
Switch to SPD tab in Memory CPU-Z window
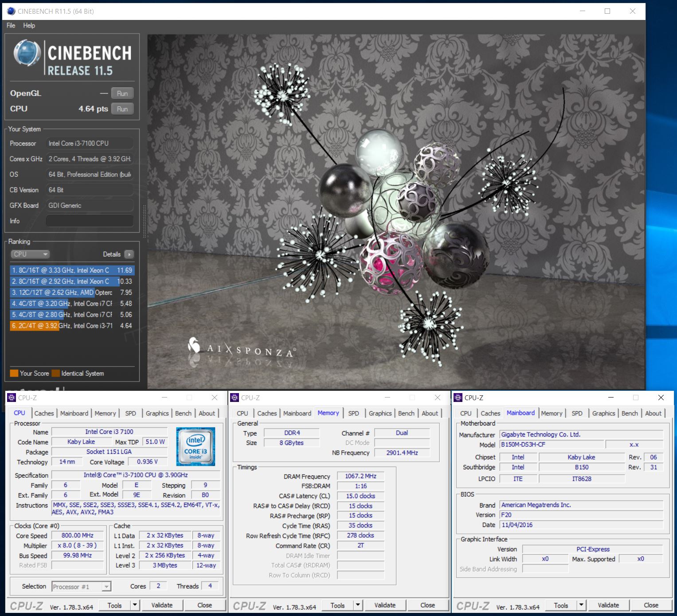point(354,413)
